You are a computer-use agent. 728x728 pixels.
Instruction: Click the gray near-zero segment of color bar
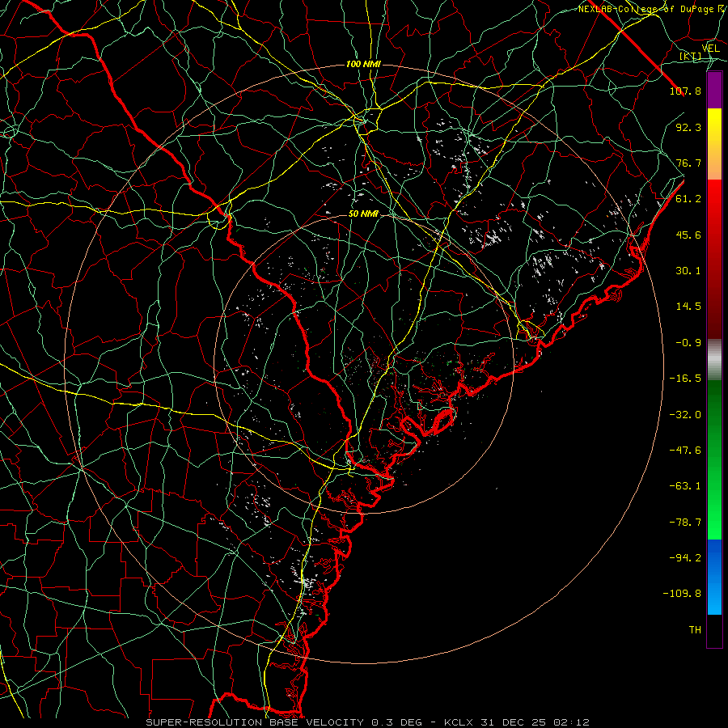[714, 360]
